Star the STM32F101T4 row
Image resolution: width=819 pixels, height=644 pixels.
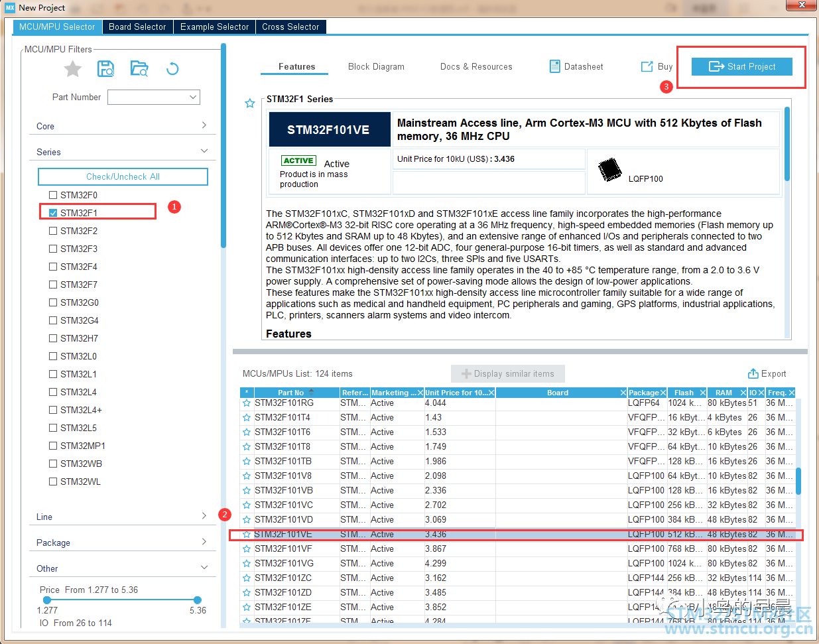click(247, 418)
